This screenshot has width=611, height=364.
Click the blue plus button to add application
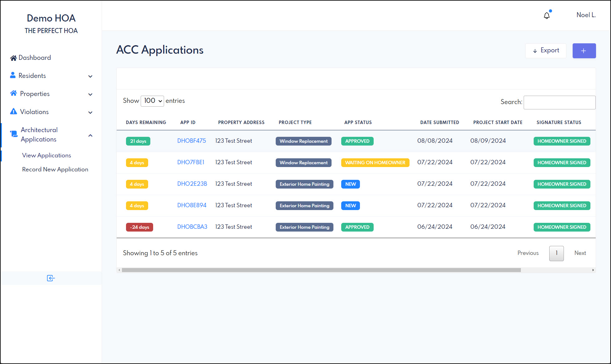584,50
